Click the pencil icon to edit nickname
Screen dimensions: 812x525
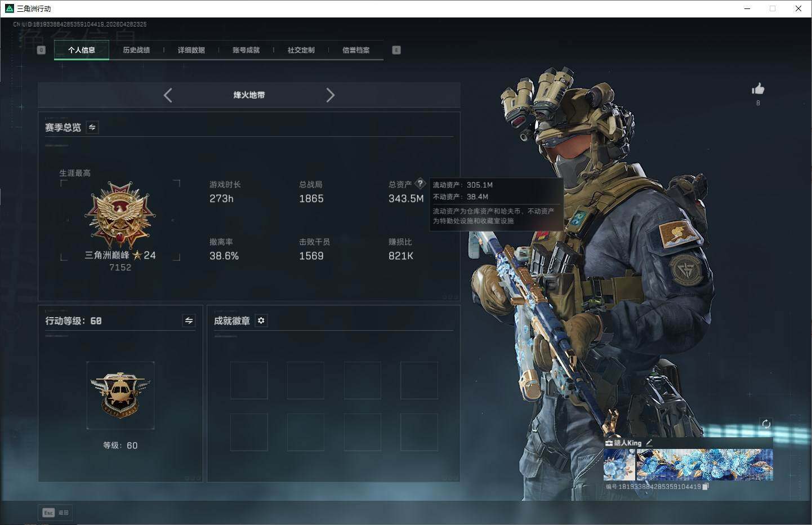(649, 443)
